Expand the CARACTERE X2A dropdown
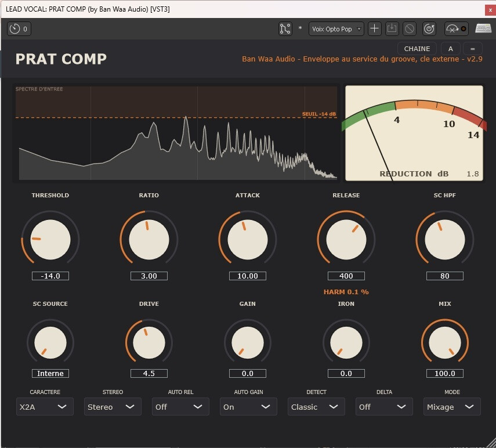496x448 pixels. pyautogui.click(x=45, y=407)
